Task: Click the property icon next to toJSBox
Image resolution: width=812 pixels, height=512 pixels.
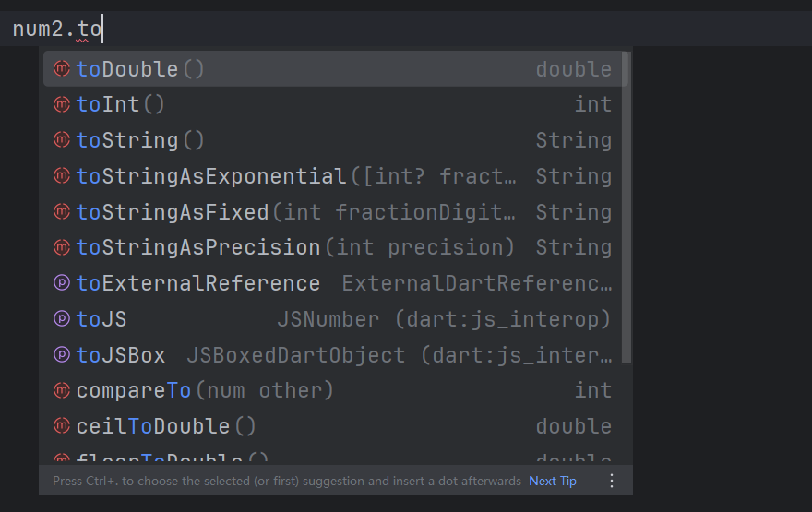Action: click(62, 355)
